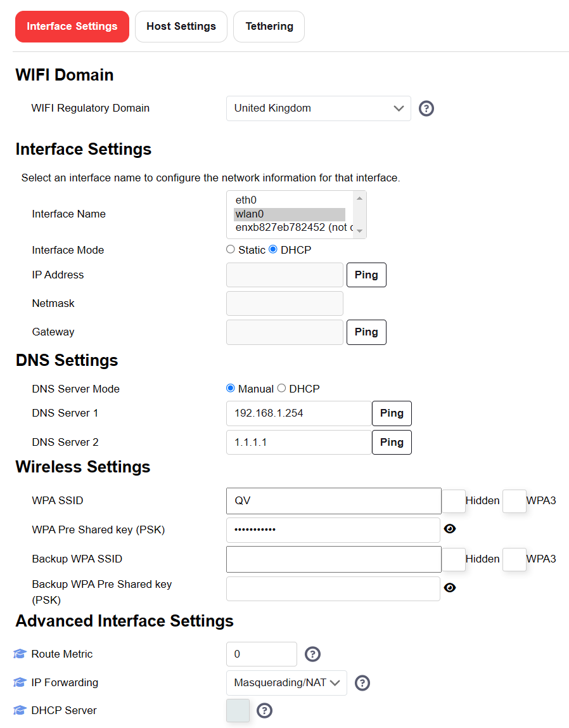Choose DHCP DNS server mode

click(x=281, y=388)
